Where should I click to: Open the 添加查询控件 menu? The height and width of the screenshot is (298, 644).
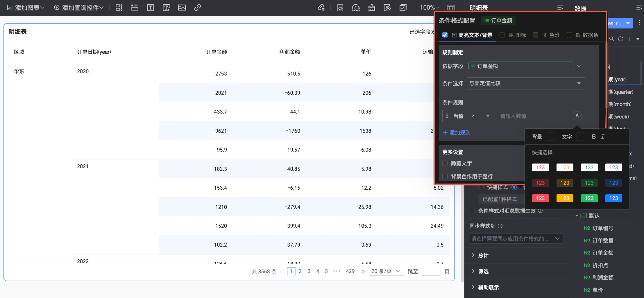(x=79, y=8)
